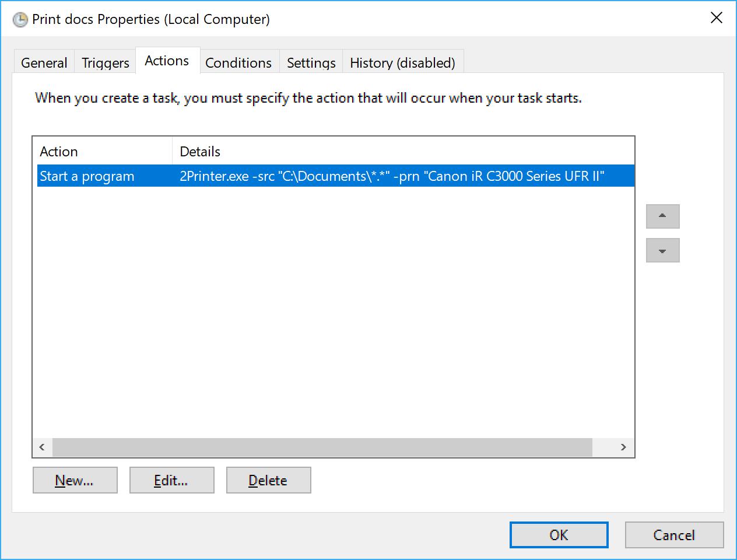
Task: Switch to the General tab
Action: tap(44, 63)
